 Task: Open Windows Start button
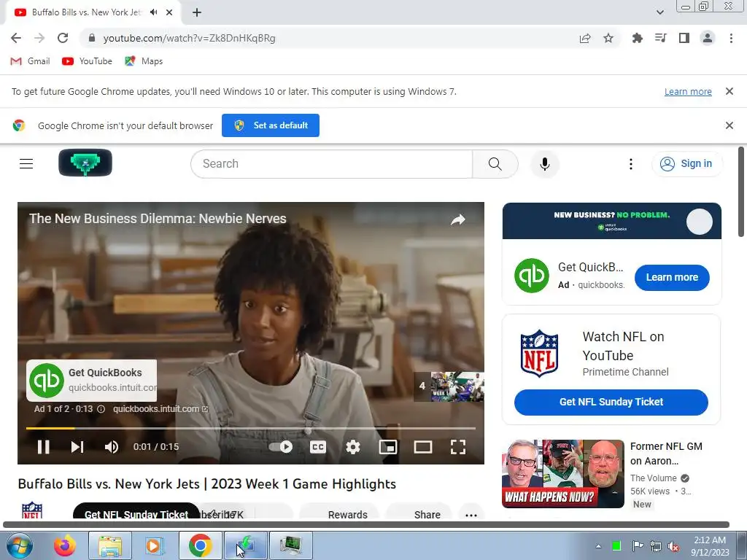[x=19, y=545]
